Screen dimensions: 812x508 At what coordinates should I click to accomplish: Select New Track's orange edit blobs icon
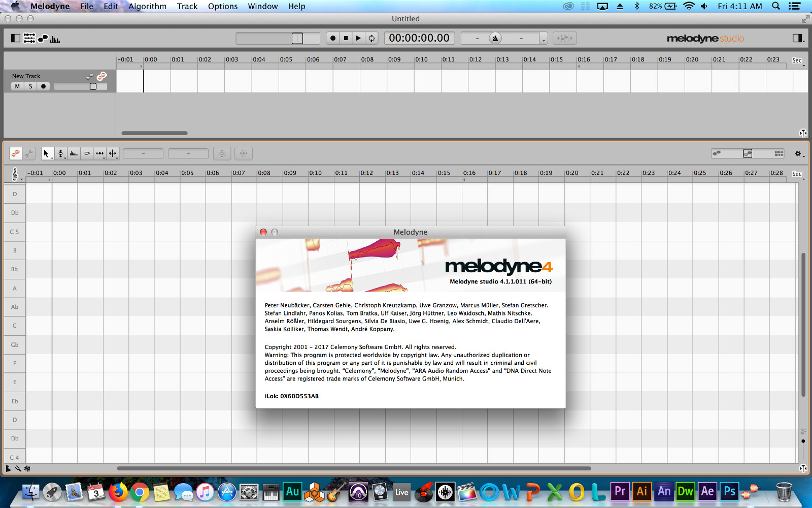[101, 76]
